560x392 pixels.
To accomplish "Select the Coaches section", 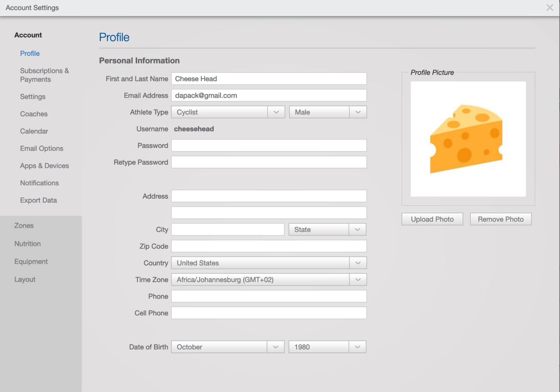I will click(34, 114).
